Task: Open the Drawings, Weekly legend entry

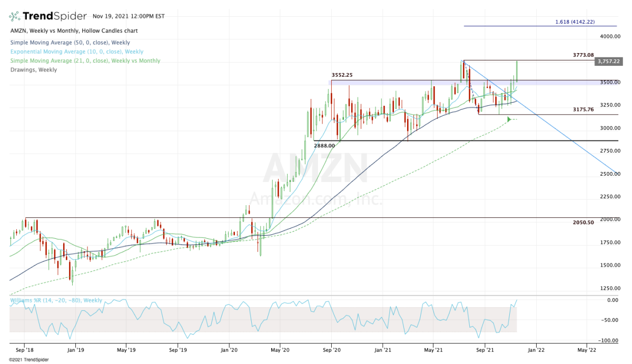Action: (x=33, y=69)
